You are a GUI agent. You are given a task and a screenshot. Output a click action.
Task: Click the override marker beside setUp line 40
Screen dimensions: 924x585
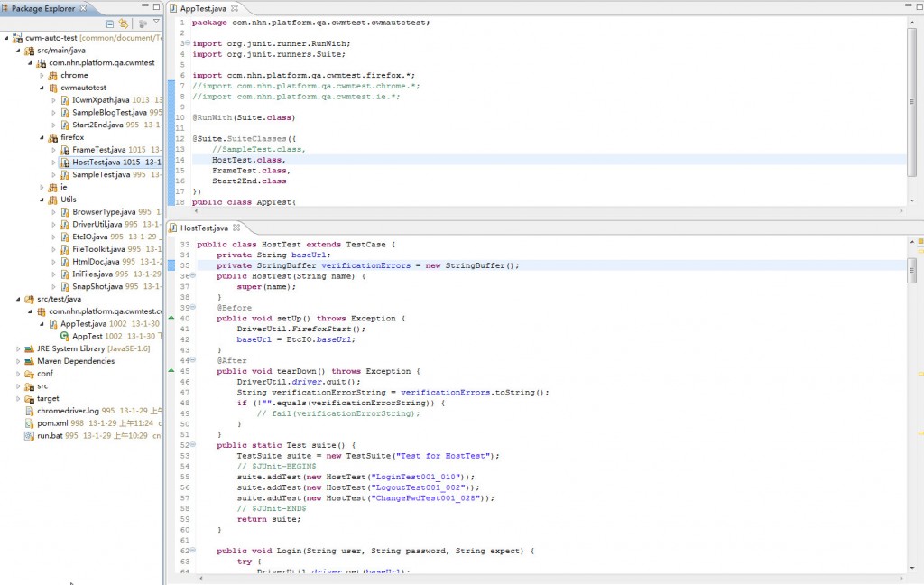[171, 318]
